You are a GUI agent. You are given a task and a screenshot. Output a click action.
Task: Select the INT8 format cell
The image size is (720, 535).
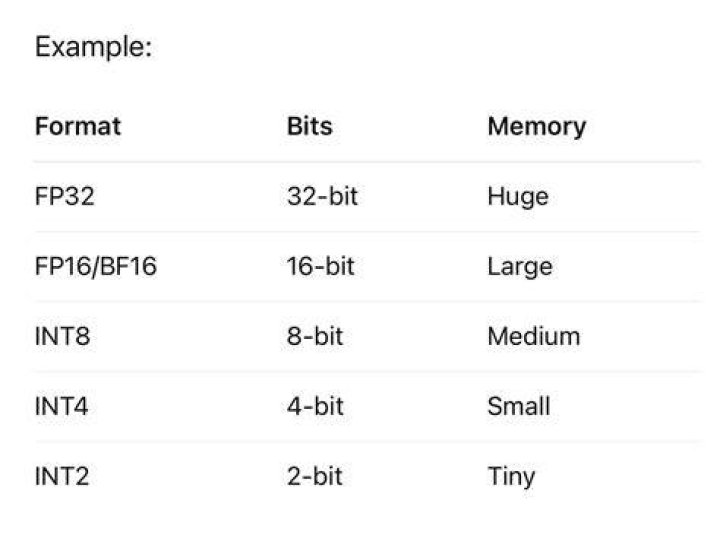point(62,336)
